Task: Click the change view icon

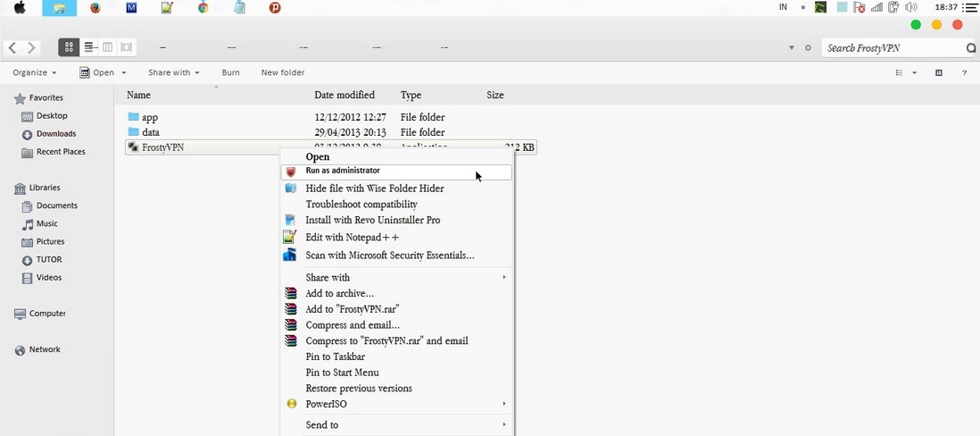Action: point(900,72)
